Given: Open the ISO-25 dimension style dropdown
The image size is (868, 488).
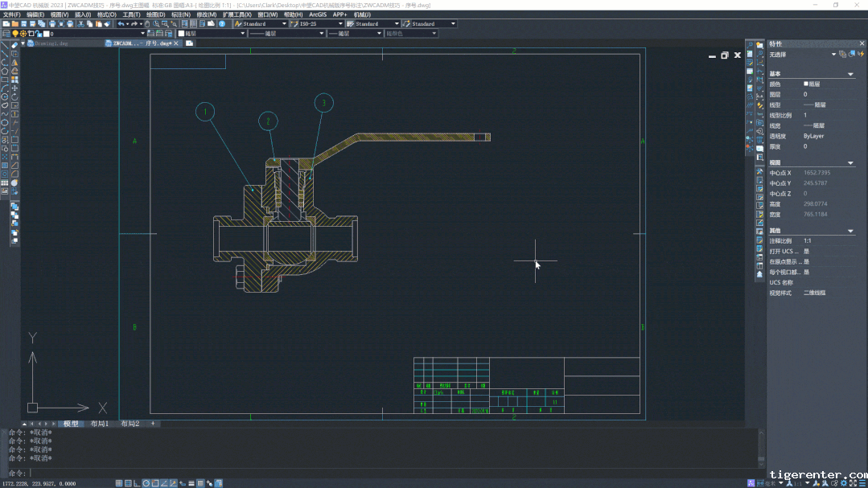Looking at the screenshot, I should point(339,24).
